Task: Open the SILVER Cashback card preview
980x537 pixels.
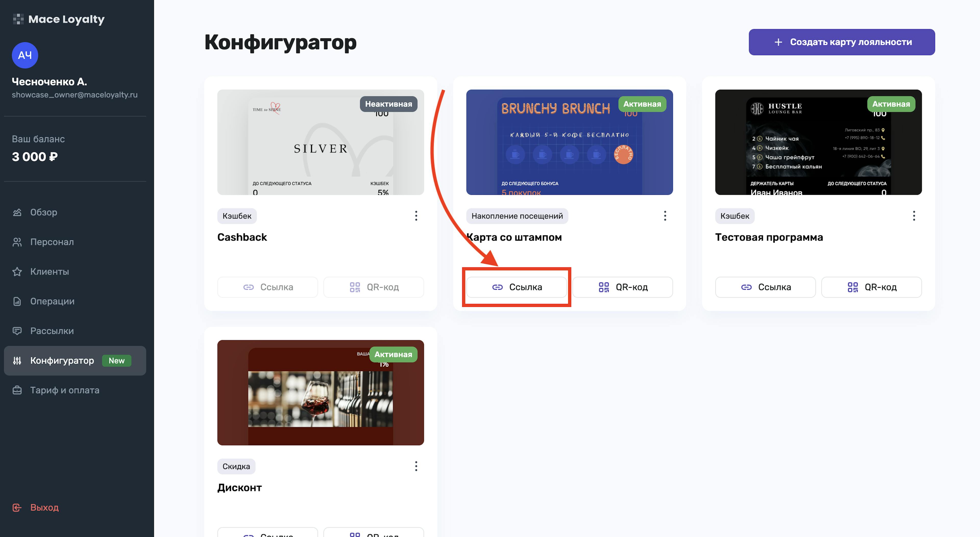Action: (320, 142)
